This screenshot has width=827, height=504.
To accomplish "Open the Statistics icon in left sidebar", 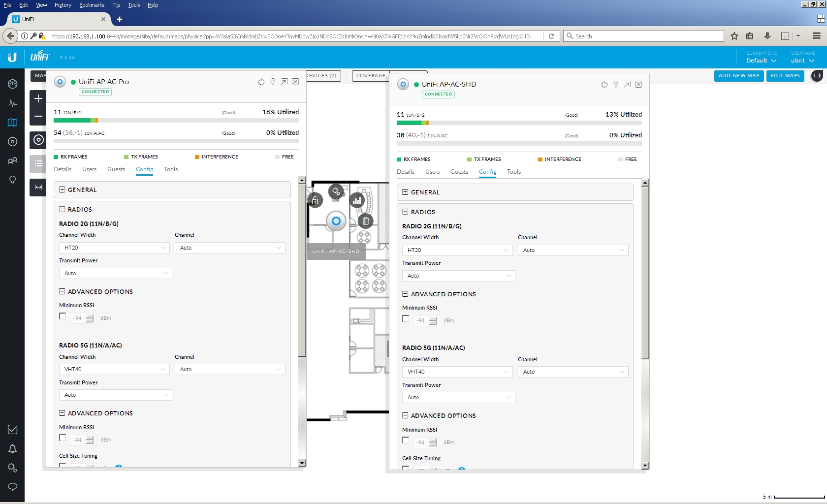I will click(13, 103).
